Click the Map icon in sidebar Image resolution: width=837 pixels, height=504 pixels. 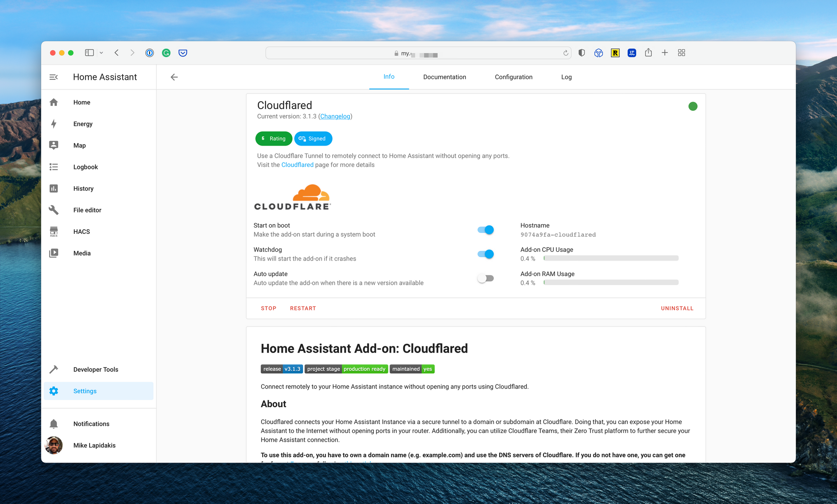tap(54, 145)
